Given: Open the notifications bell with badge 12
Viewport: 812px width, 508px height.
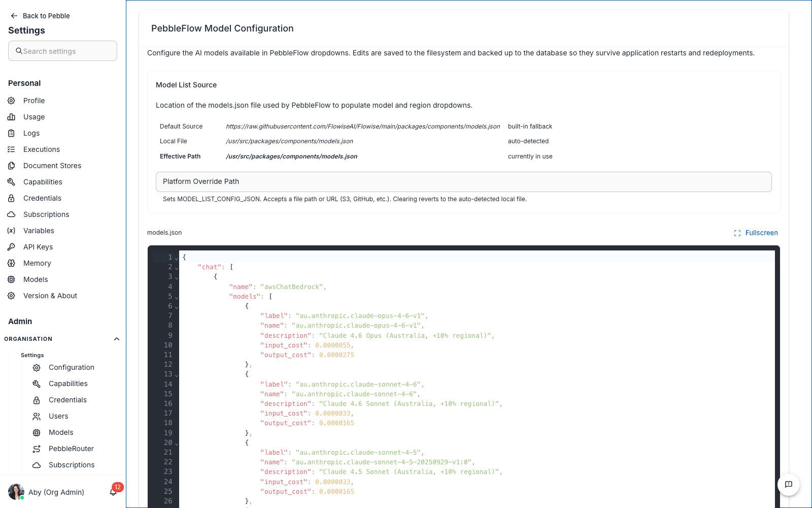Looking at the screenshot, I should pyautogui.click(x=114, y=491).
